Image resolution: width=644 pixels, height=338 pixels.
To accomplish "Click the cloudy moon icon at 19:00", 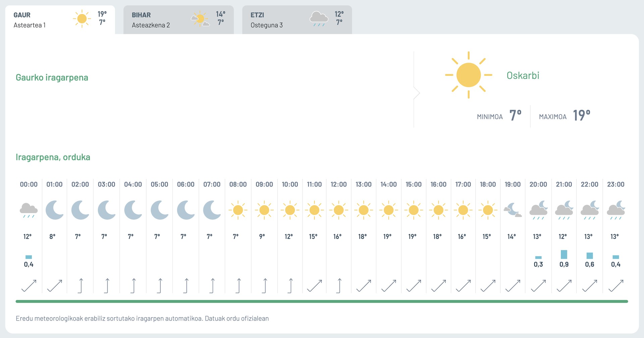I will 513,210.
